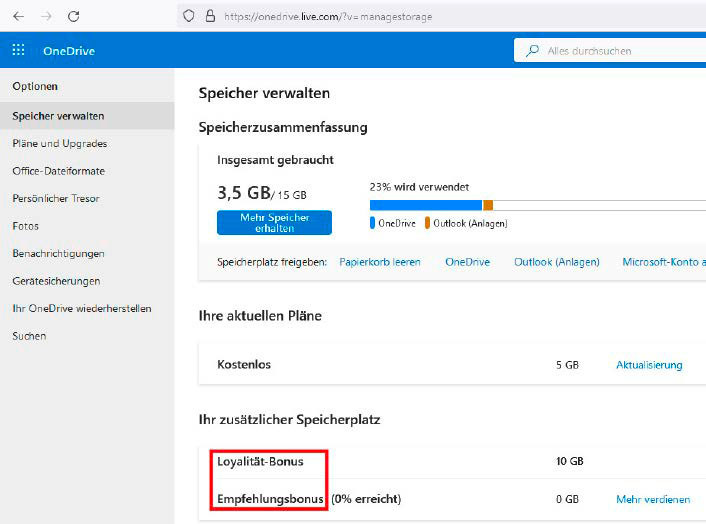706x524 pixels.
Task: Click the 'Empfehlungsbonus' row label
Action: (x=270, y=499)
